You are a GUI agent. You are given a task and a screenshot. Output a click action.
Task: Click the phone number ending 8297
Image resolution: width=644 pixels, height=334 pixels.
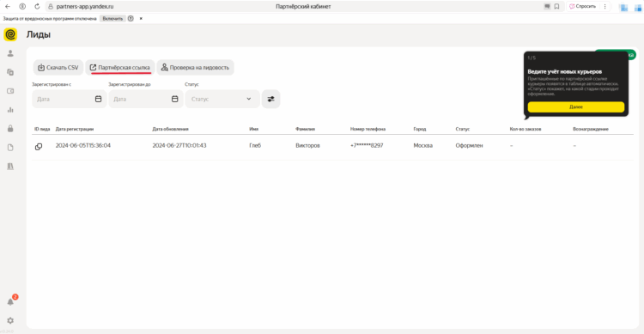coord(367,145)
